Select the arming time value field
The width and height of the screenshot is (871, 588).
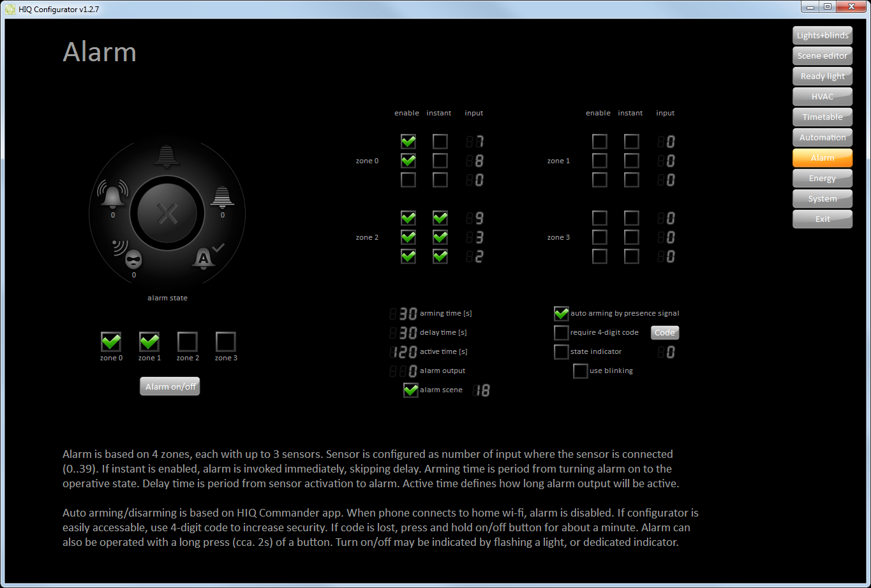click(x=404, y=314)
